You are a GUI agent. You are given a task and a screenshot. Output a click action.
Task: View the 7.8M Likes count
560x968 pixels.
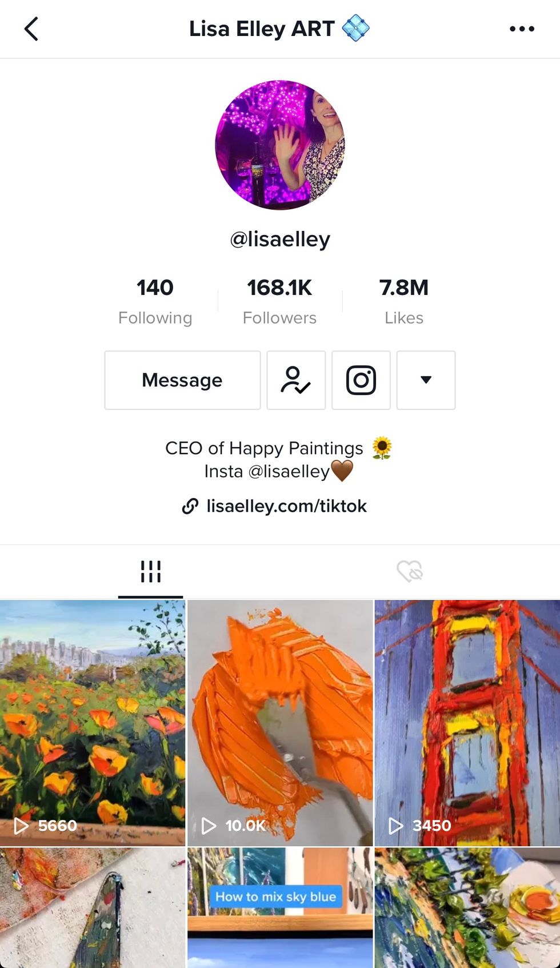(404, 301)
